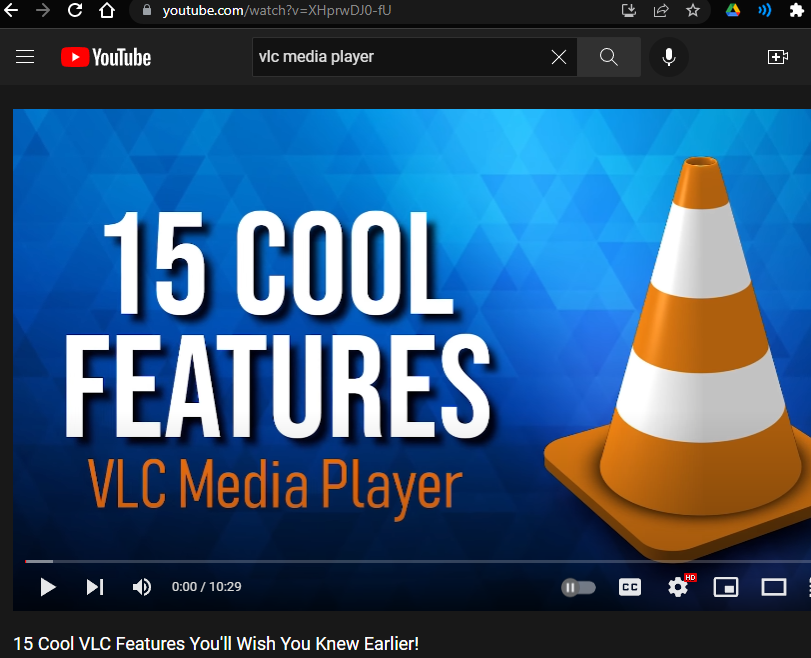This screenshot has width=811, height=658.
Task: Go to the YouTube home via the logo
Action: click(106, 57)
